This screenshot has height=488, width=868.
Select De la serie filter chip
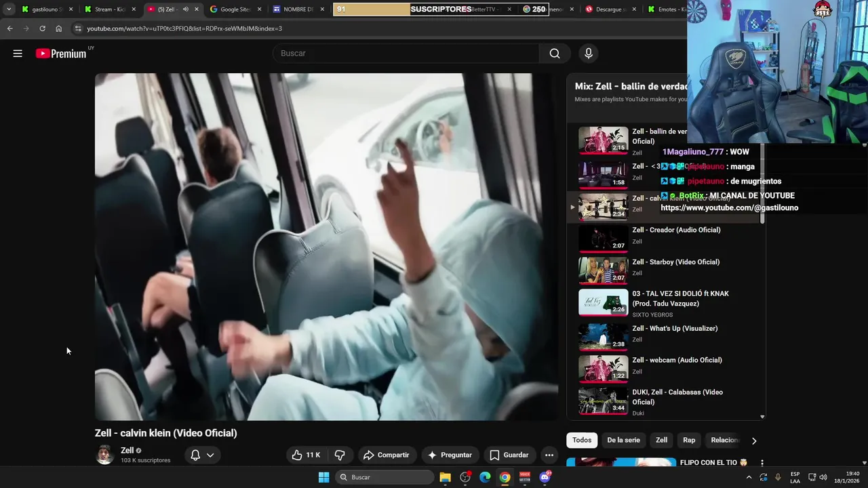tap(623, 441)
